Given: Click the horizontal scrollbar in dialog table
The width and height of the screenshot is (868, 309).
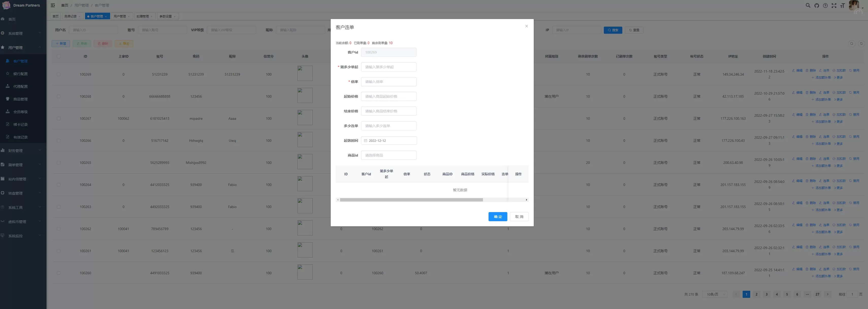Looking at the screenshot, I should coord(411,200).
